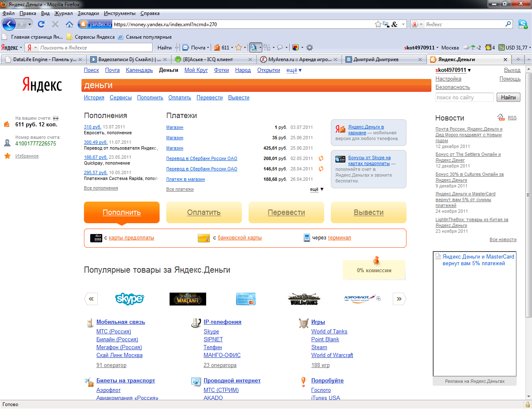Click the terminal icon near через терминал
532x409 pixels.
(307, 238)
